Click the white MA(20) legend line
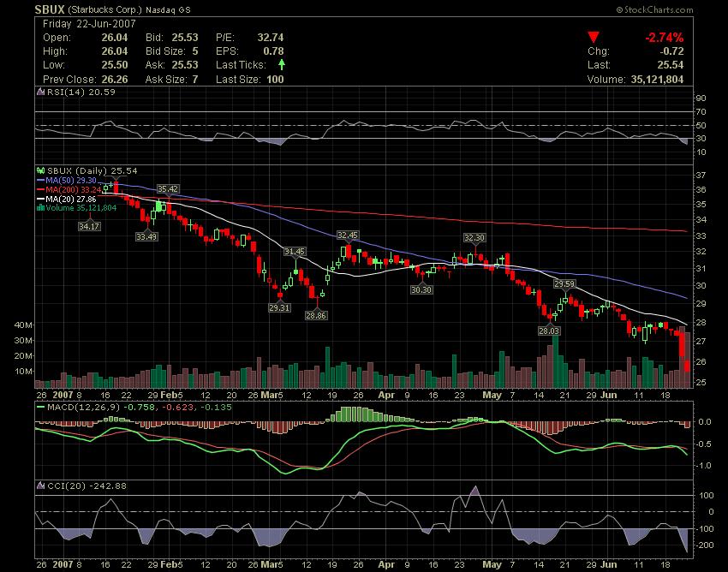 [40, 200]
